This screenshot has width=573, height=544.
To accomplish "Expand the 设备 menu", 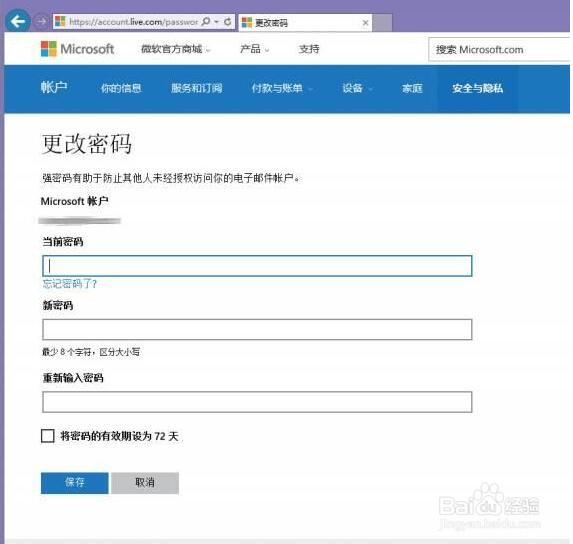I will pos(357,88).
